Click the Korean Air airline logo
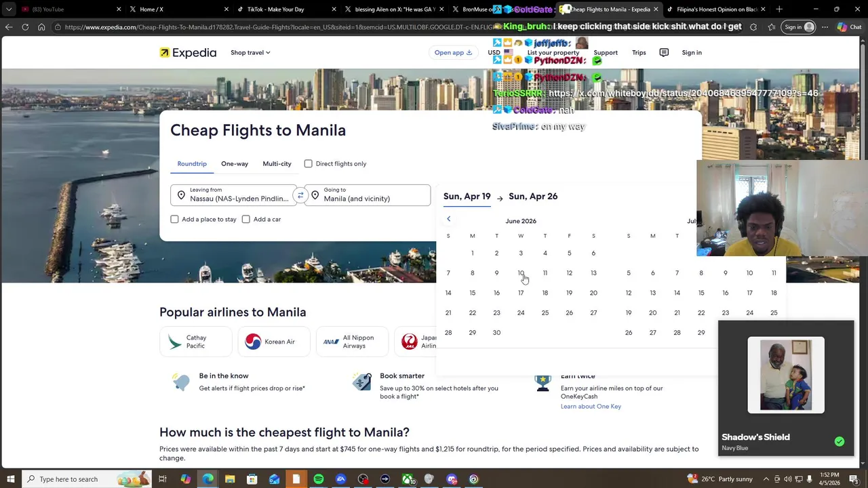Screen dimensions: 868x488 253,342
